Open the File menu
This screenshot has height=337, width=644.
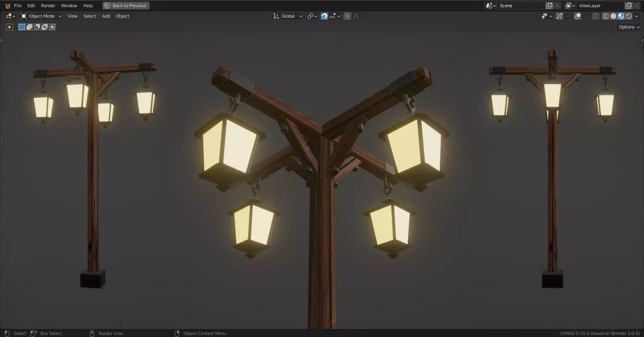tap(18, 6)
